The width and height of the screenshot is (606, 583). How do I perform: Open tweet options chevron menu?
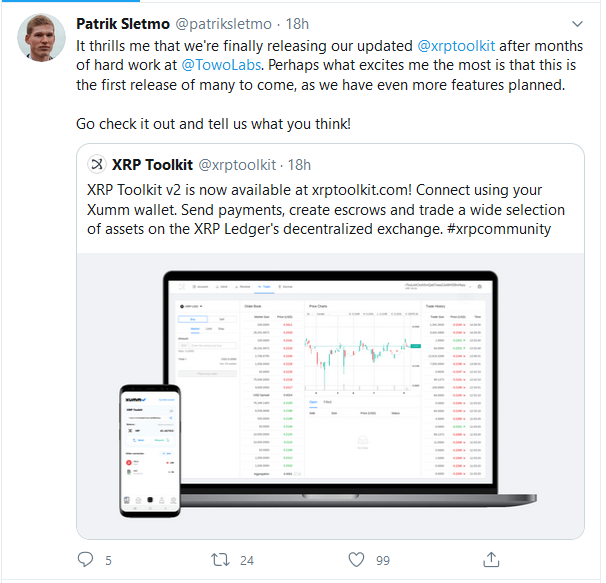point(577,22)
